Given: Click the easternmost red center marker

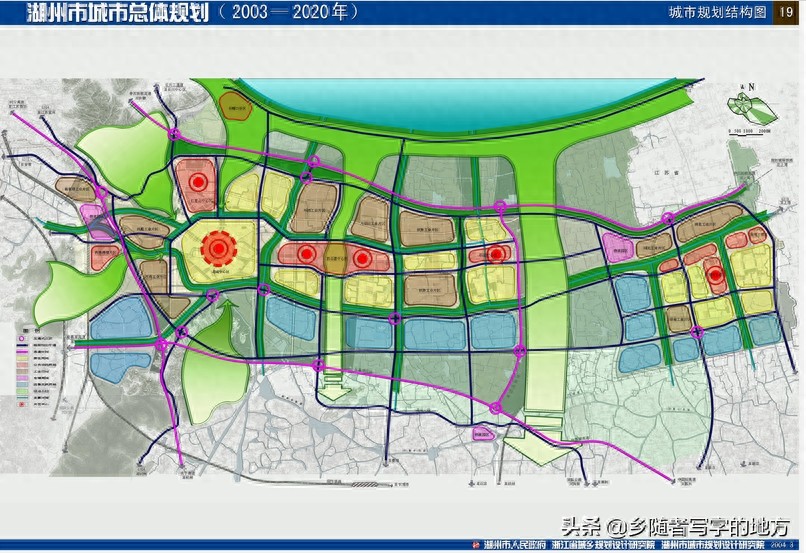Looking at the screenshot, I should (x=715, y=276).
